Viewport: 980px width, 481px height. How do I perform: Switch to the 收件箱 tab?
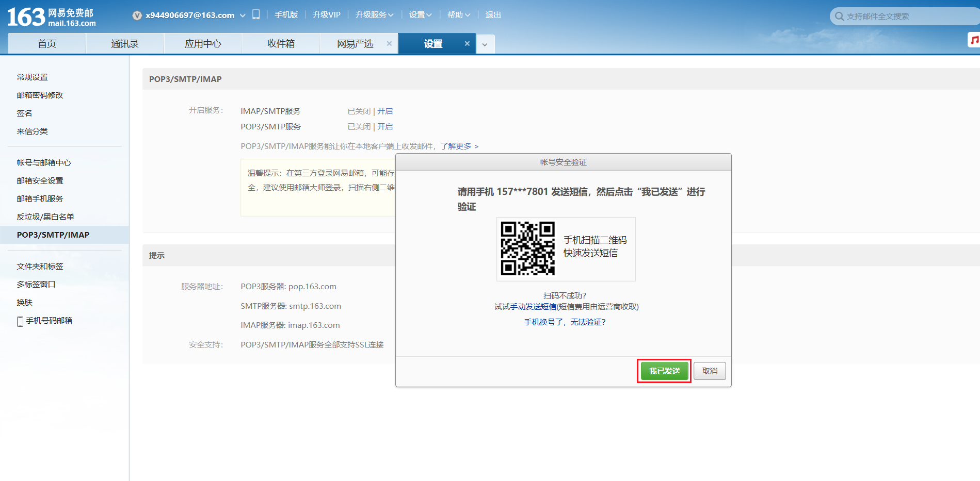[x=281, y=44]
